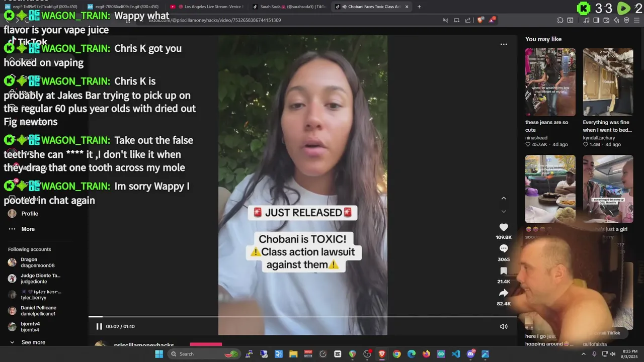Viewport: 644px width, 362px height.
Task: Switch to ezgif-7f8086a4f09c2e.gif tab
Action: point(124,7)
